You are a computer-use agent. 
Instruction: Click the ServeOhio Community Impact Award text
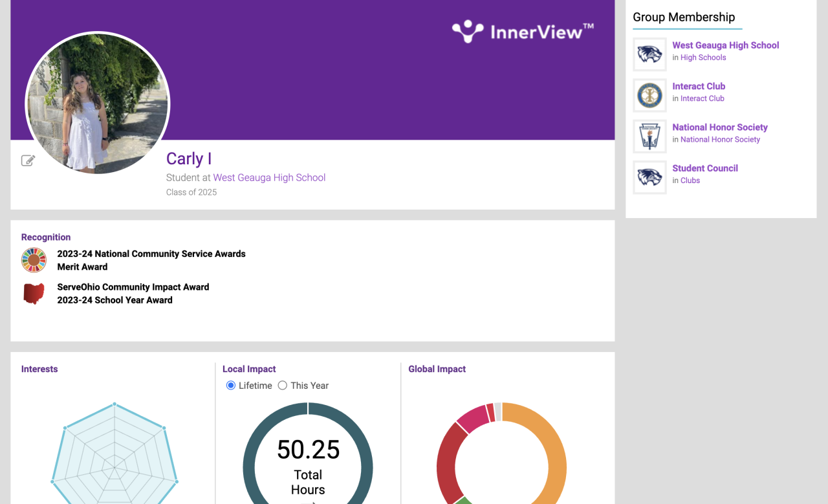pyautogui.click(x=133, y=287)
